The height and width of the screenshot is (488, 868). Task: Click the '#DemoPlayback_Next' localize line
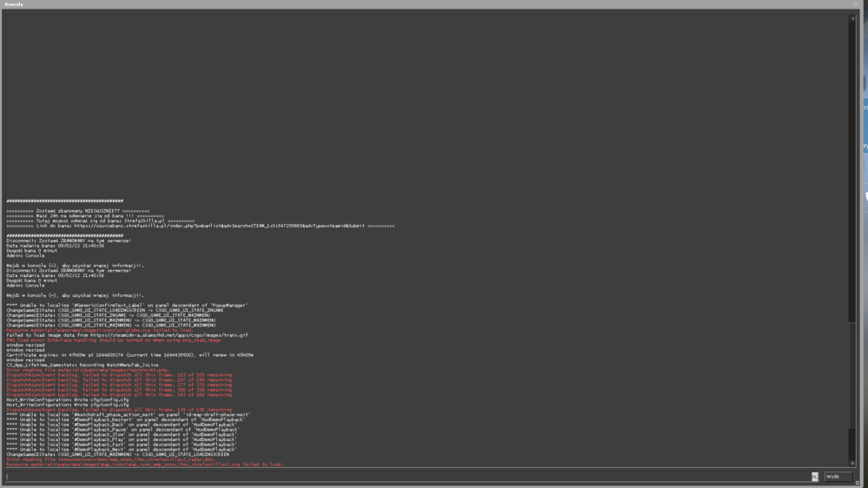[x=122, y=450]
